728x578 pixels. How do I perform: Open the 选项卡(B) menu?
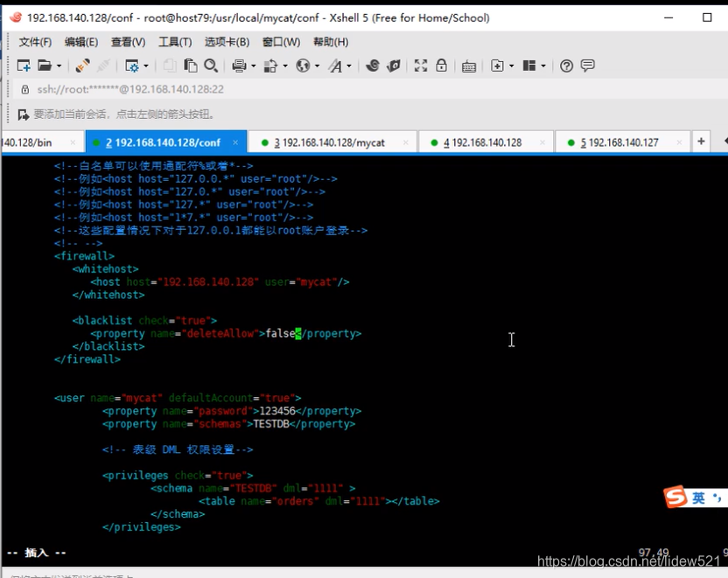coord(227,42)
